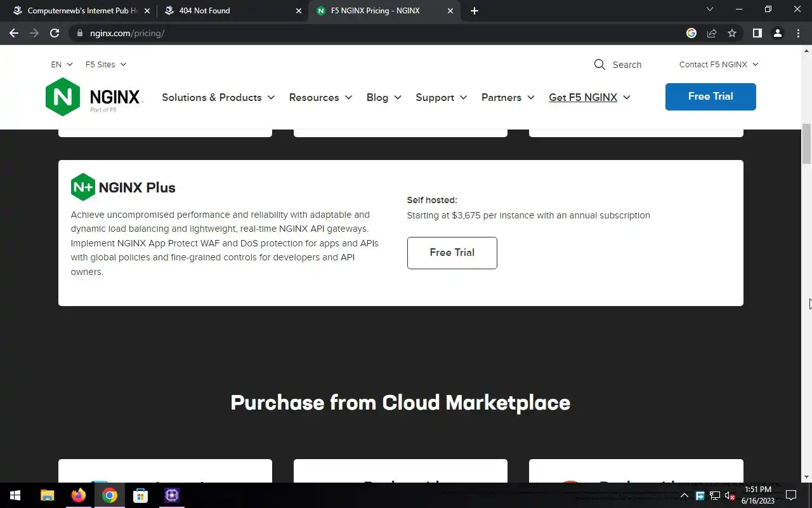The image size is (812, 508).
Task: Click the share page icon
Action: pos(712,33)
